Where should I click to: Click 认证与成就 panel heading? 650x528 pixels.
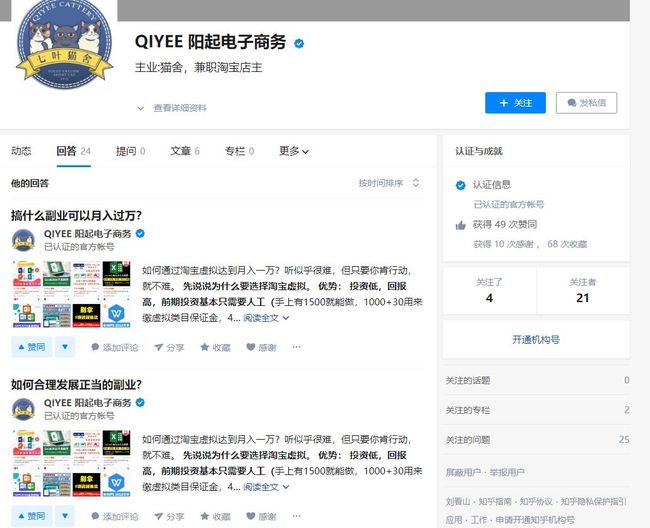pyautogui.click(x=479, y=151)
